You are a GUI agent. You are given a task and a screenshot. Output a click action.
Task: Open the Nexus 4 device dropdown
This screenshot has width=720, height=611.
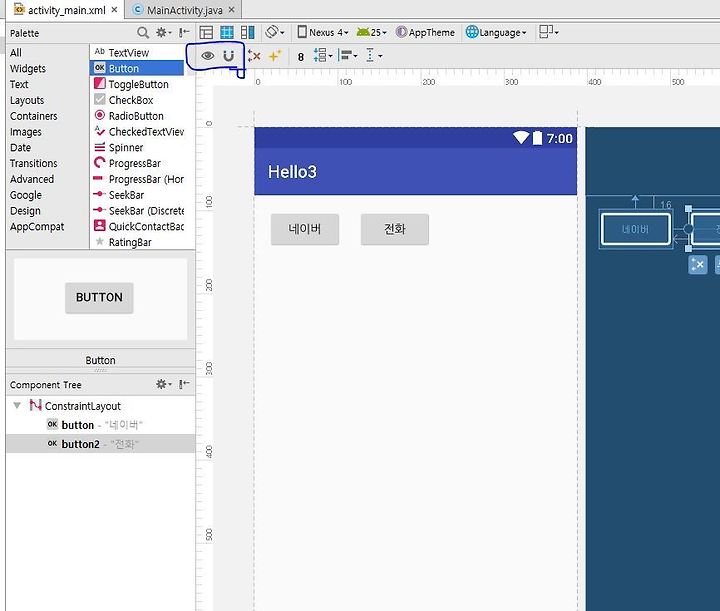[323, 32]
